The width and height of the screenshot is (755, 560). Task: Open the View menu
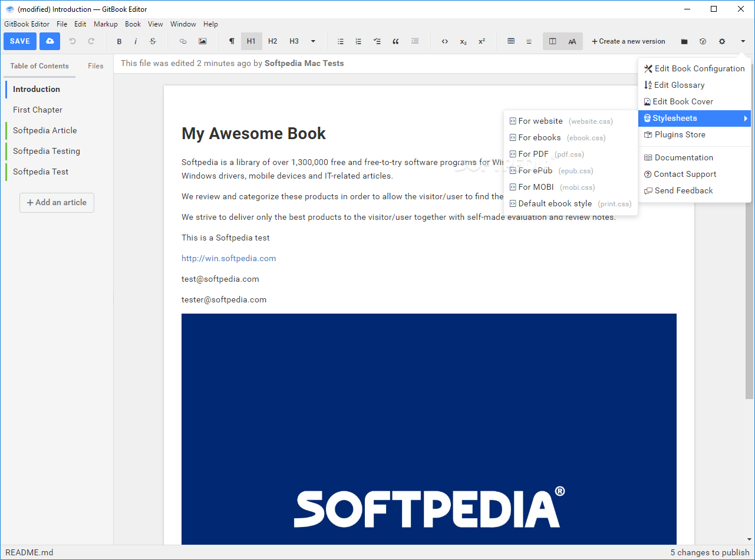(156, 24)
